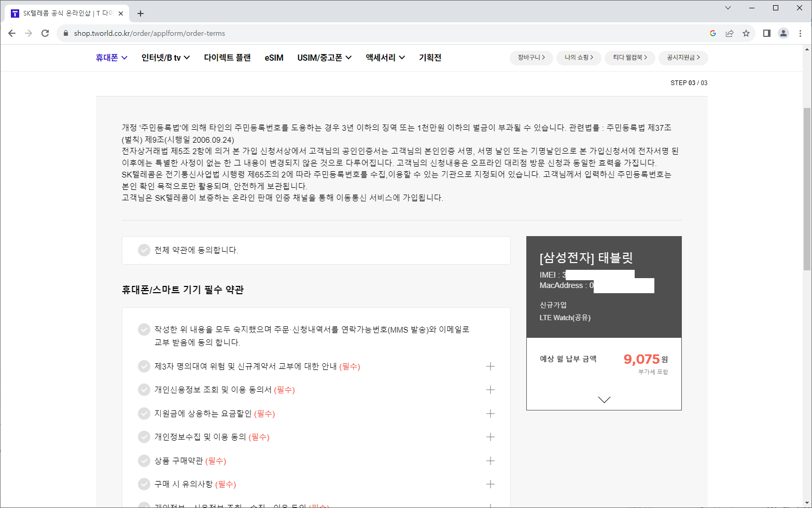This screenshot has height=508, width=812.
Task: Check 구매 시 유의사항 agreement
Action: coord(144,484)
